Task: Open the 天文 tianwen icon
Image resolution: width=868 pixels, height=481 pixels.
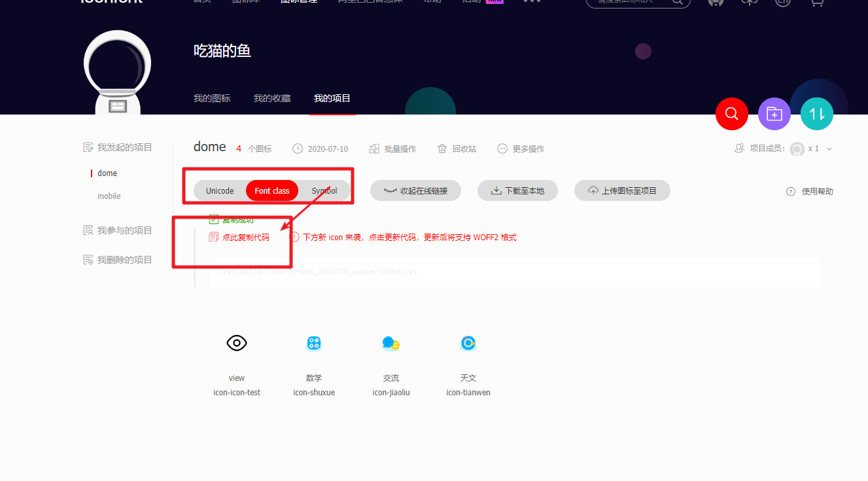Action: pyautogui.click(x=468, y=343)
